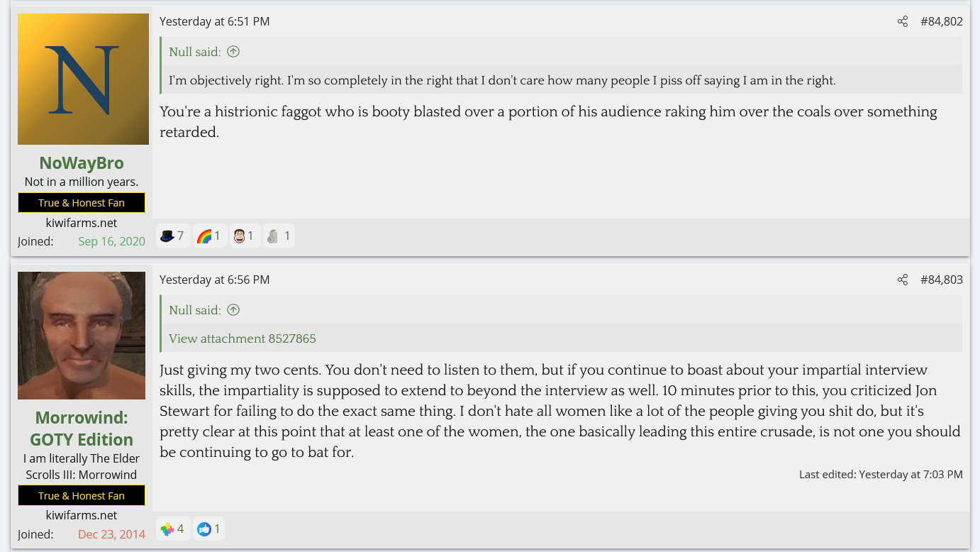The height and width of the screenshot is (552, 980).
Task: Open NoWayBro's profile via username
Action: (82, 163)
